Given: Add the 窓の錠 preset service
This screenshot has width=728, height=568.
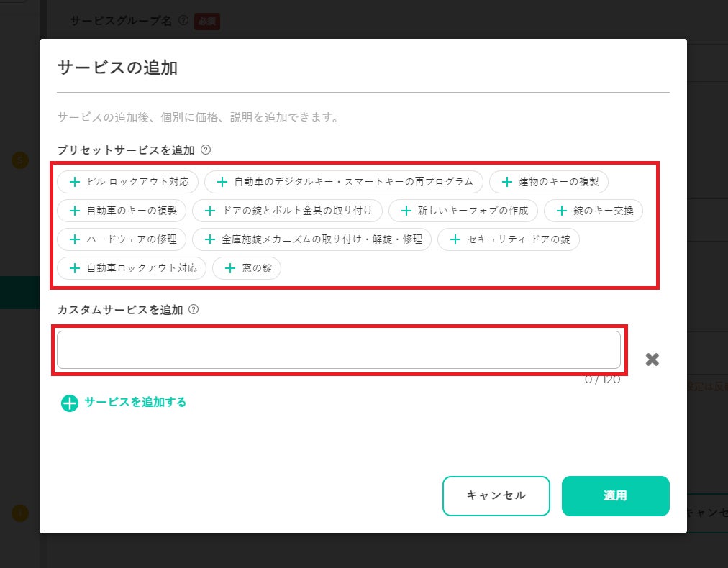Looking at the screenshot, I should tap(247, 268).
